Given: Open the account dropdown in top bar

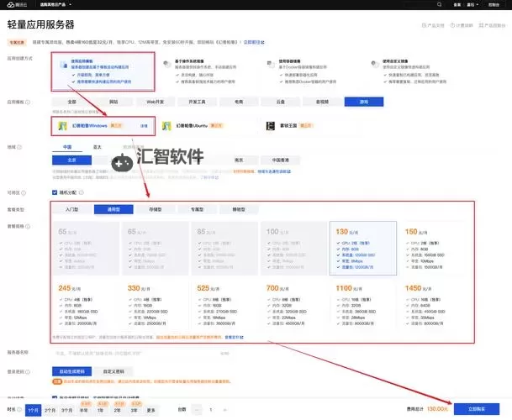Looking at the screenshot, I should click(472, 4).
